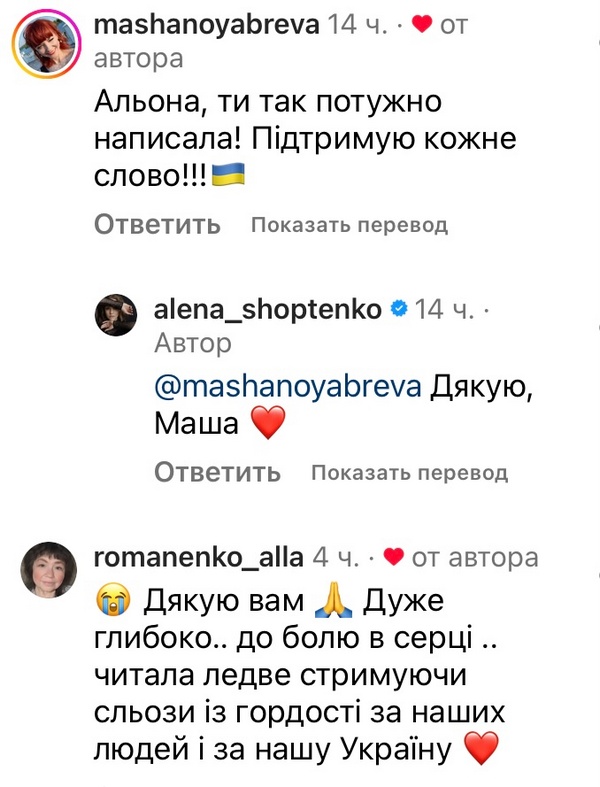Open romanenko_alla's profile photo
The height and width of the screenshot is (787, 600).
48,571
